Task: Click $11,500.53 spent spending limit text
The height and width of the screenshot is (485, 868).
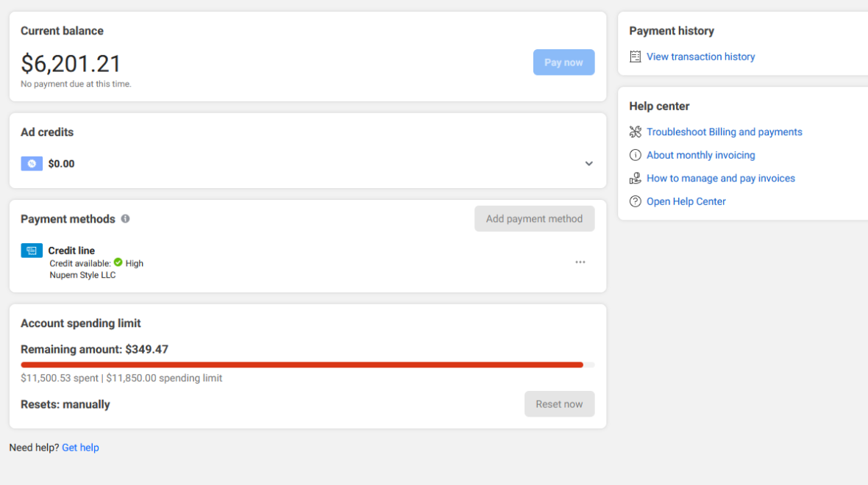Action: tap(121, 378)
